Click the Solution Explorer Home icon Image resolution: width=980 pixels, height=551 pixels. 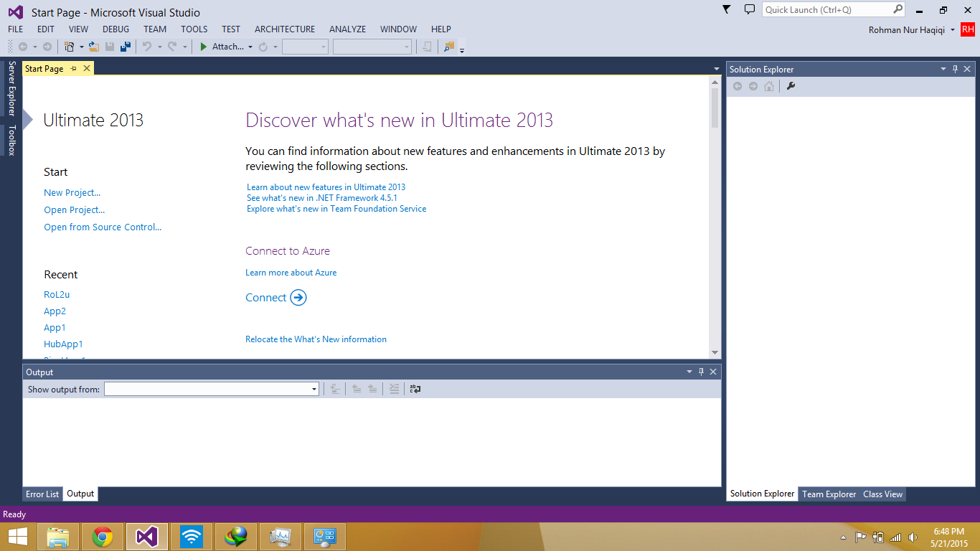point(769,86)
